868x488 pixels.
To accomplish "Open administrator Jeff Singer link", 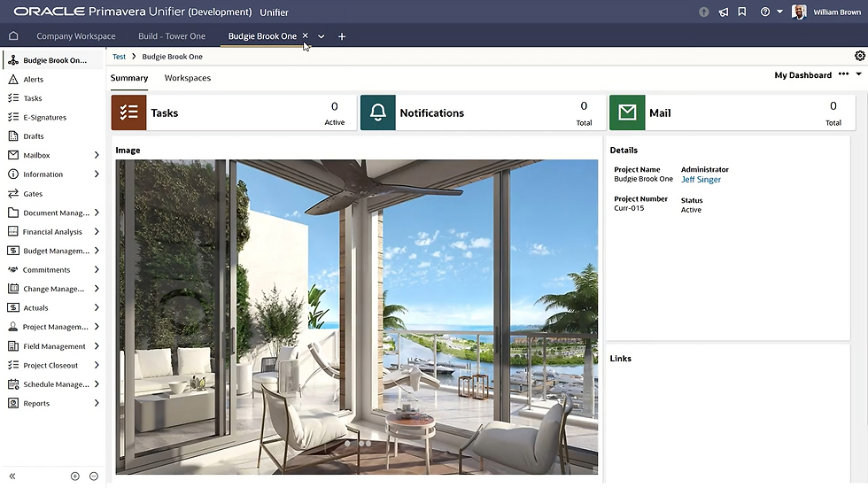I will pos(701,179).
